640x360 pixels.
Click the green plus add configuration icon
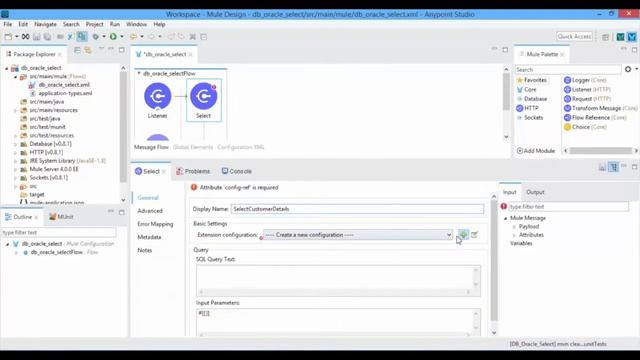point(463,235)
